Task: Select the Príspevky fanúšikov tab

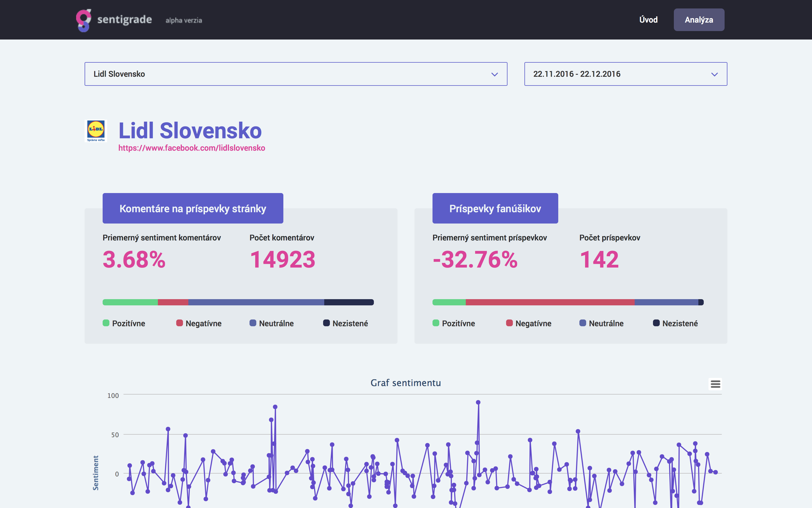Action: point(495,208)
